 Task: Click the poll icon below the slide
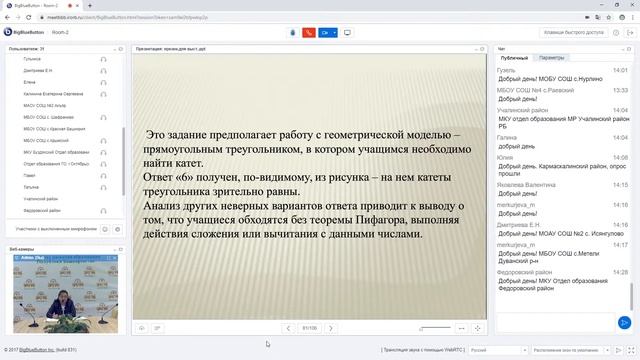[157, 328]
